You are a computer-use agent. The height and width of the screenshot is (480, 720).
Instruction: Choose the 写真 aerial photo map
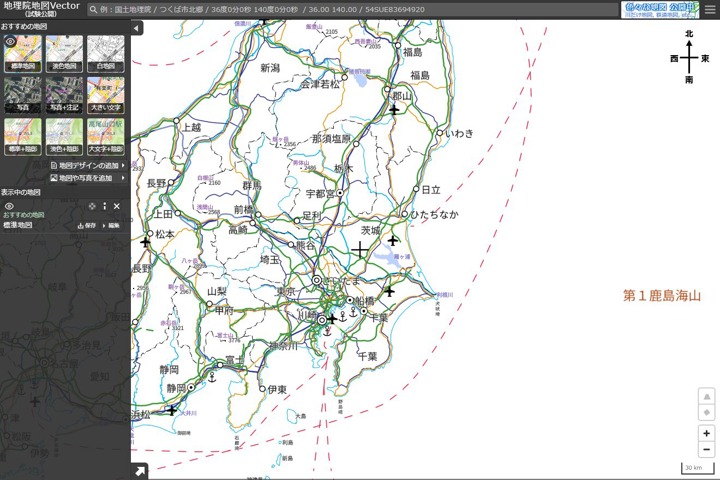click(22, 94)
